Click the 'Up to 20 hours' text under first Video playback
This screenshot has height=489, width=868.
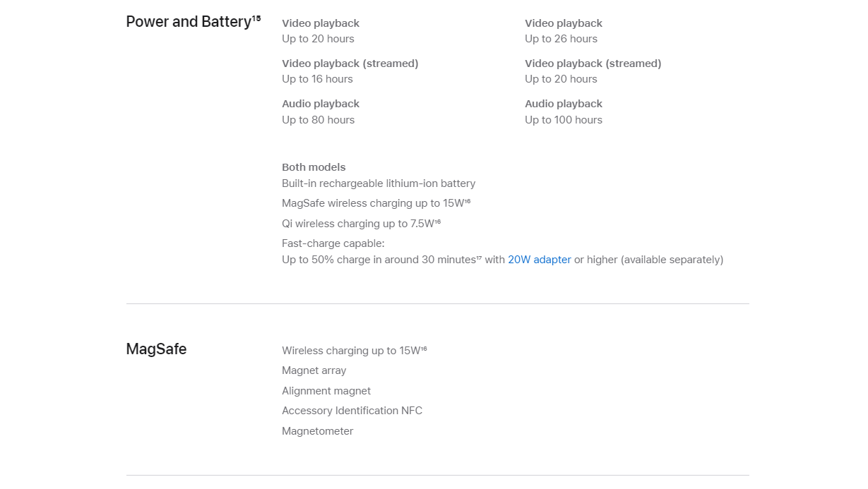click(318, 39)
